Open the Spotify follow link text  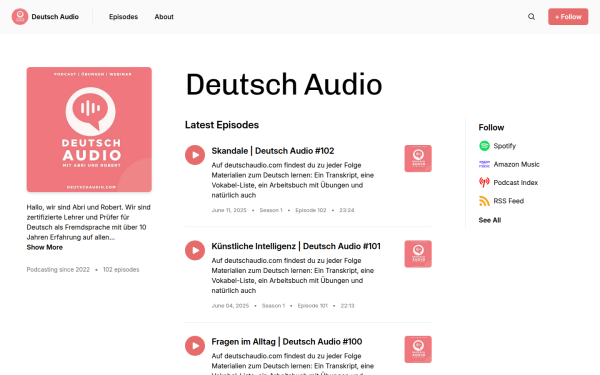pyautogui.click(x=504, y=146)
